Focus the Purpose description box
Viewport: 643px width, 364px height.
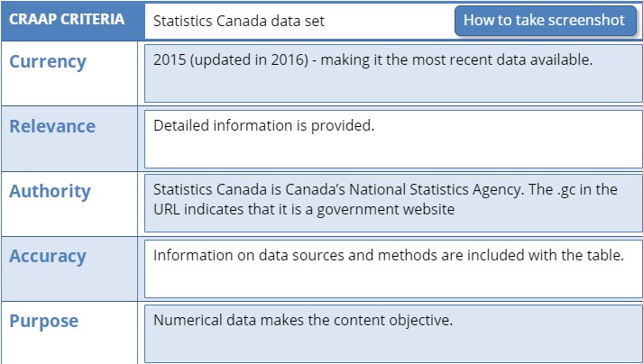coord(390,342)
